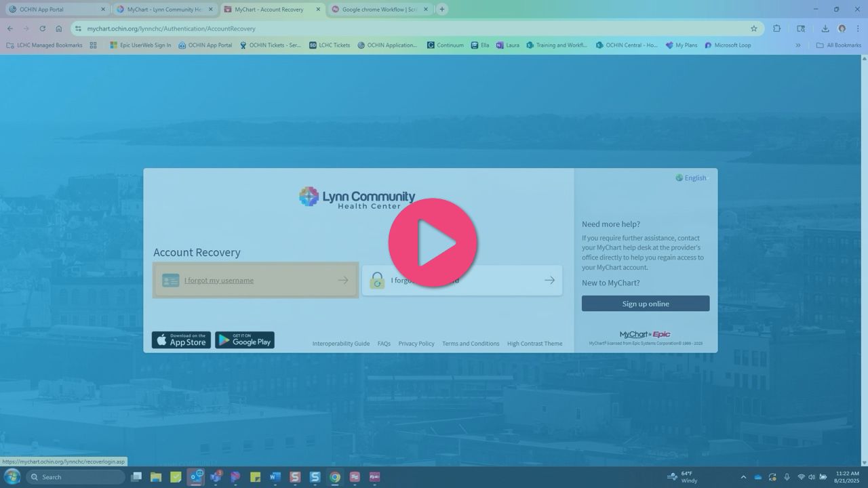Show hidden system tray icons

(743, 477)
